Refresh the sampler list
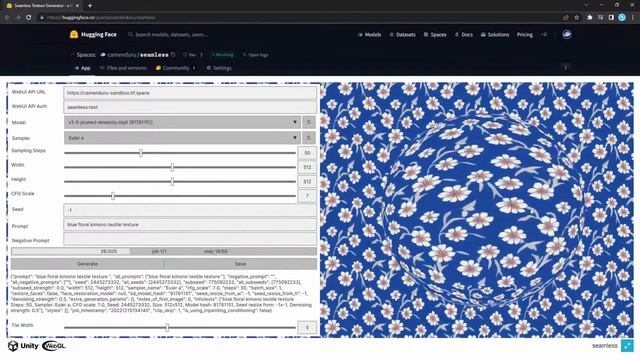Image resolution: width=640 pixels, height=360 pixels. point(309,138)
